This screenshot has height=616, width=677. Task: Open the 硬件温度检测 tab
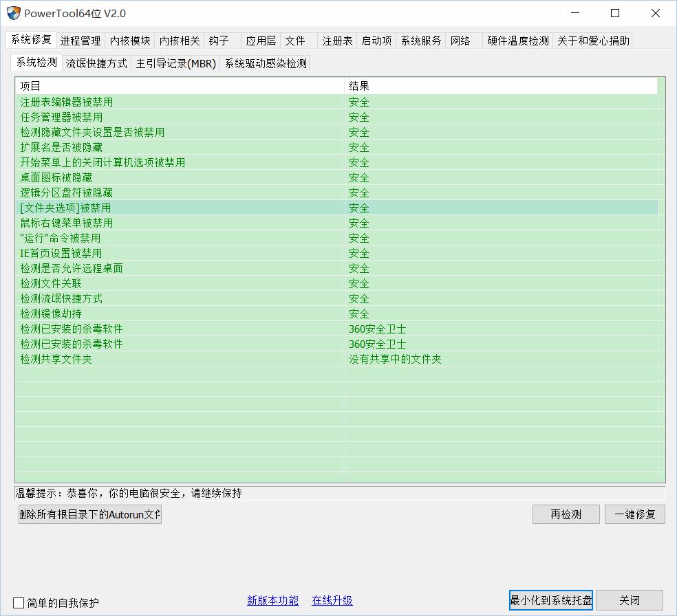[x=519, y=41]
